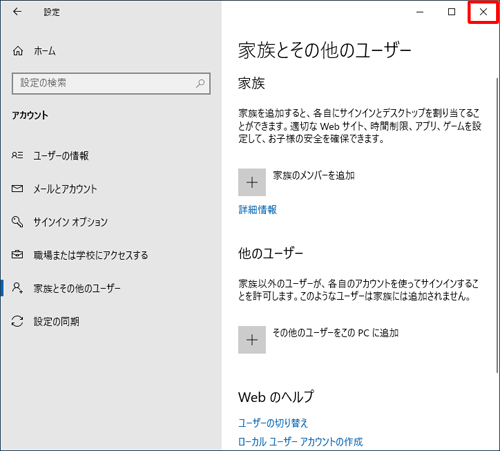Click the サインイン オプション key icon
This screenshot has height=451, width=500.
(17, 222)
